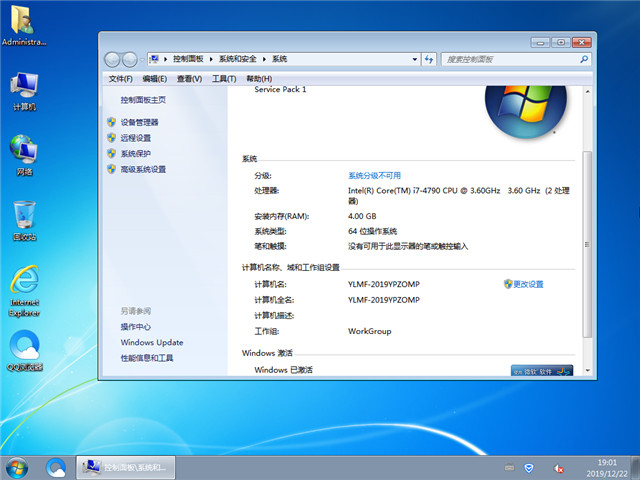Click the taskbar clock showing 19:01
This screenshot has width=640, height=480.
[x=607, y=468]
